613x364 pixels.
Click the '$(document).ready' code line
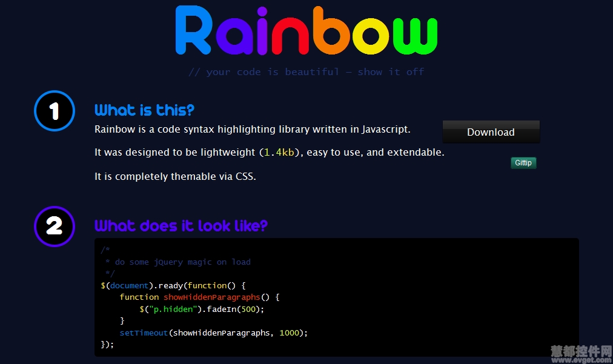click(173, 285)
